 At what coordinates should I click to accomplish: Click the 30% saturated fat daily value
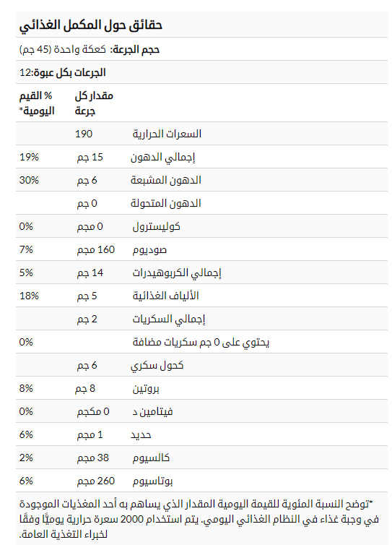[x=29, y=180]
